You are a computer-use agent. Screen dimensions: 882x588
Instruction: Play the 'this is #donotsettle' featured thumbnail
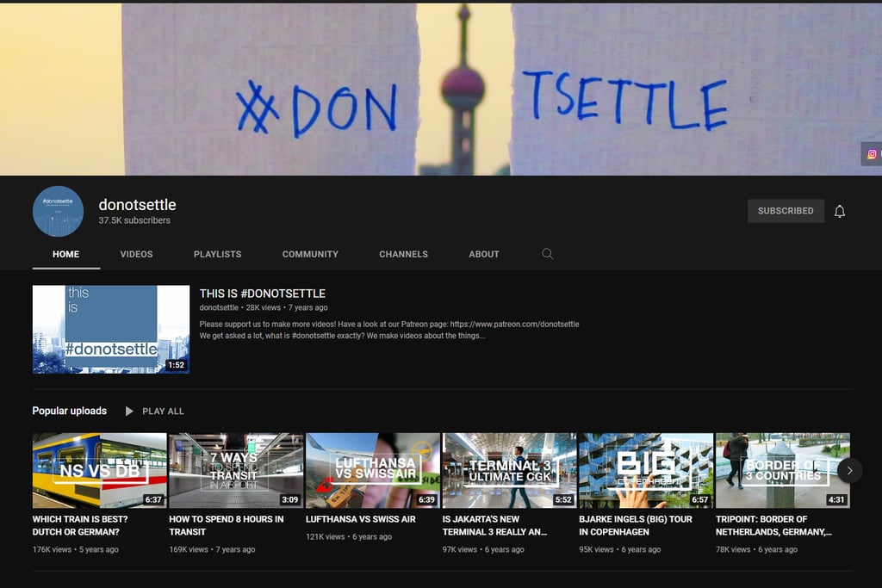point(111,330)
